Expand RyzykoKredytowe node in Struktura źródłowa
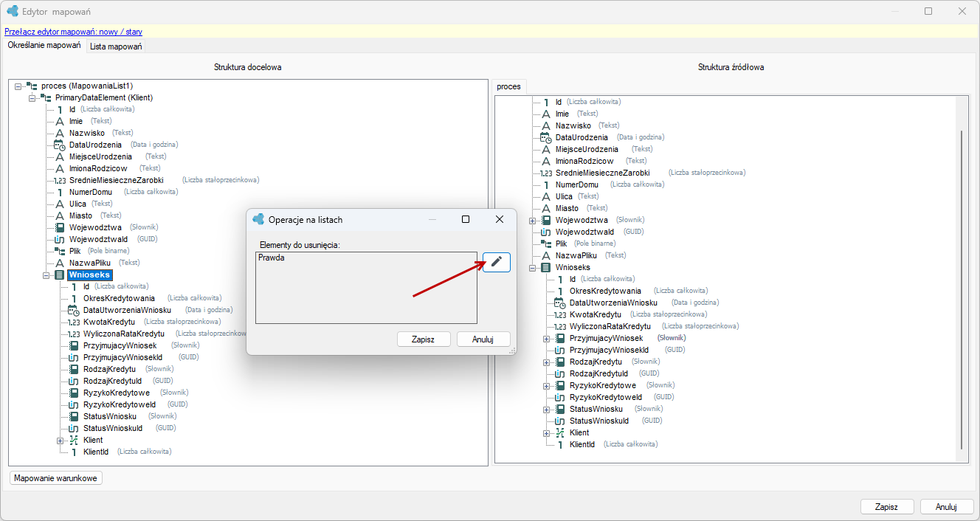Screen dimensions: 980x521 click(546, 385)
